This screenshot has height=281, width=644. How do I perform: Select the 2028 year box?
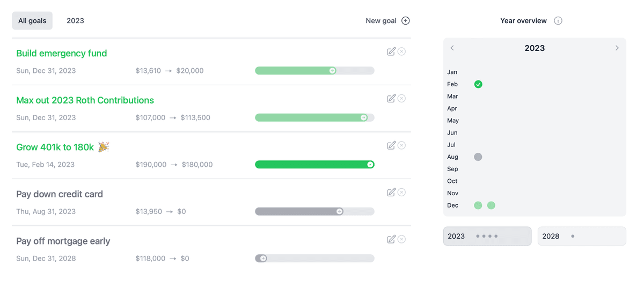click(x=582, y=236)
